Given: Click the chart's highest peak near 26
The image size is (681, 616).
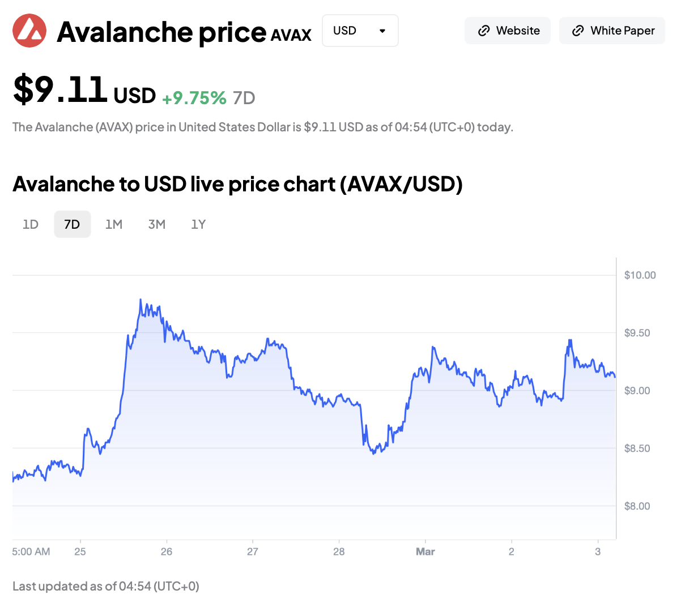Looking at the screenshot, I should pos(140,300).
